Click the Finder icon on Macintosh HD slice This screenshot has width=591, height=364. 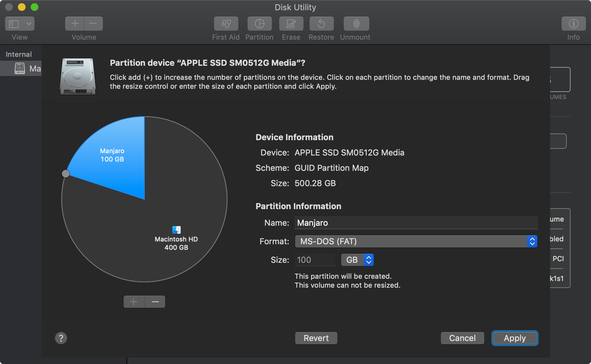click(176, 230)
